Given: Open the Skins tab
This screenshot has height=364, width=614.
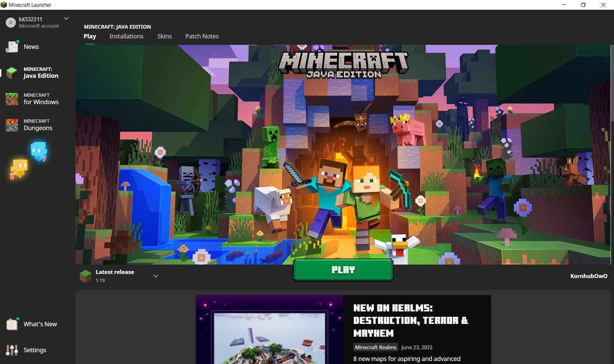Looking at the screenshot, I should (x=165, y=36).
